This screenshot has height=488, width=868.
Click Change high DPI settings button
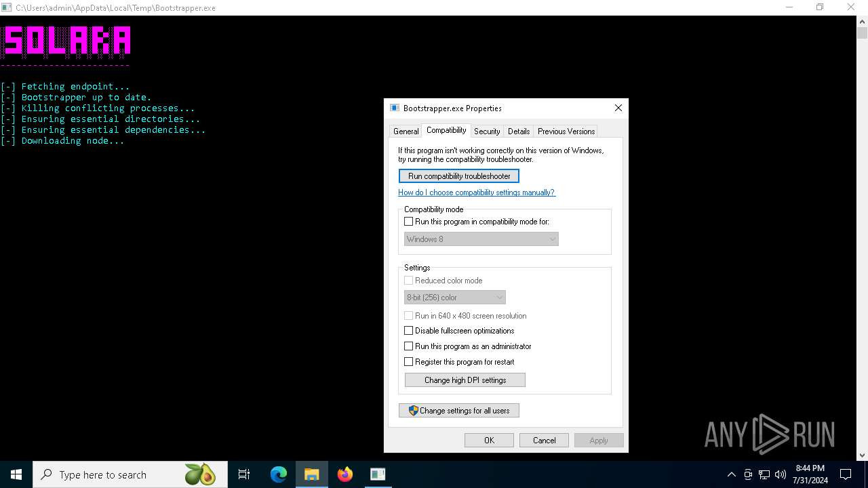click(x=465, y=380)
